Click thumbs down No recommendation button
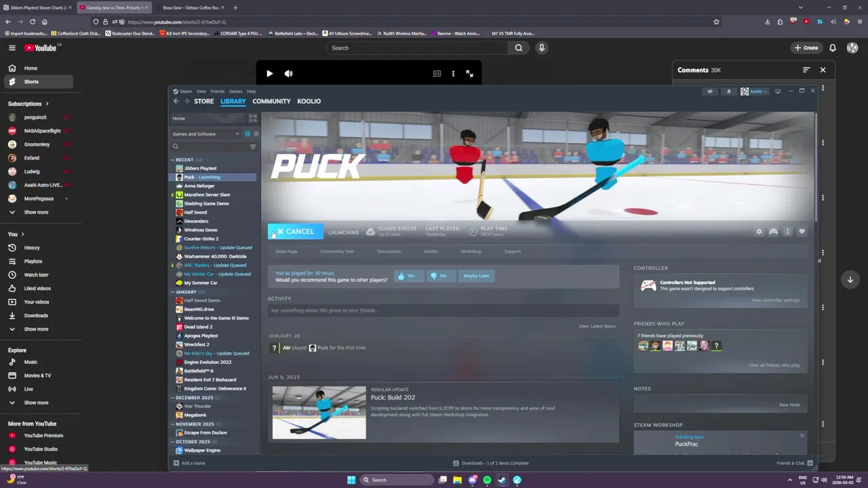 tap(439, 276)
